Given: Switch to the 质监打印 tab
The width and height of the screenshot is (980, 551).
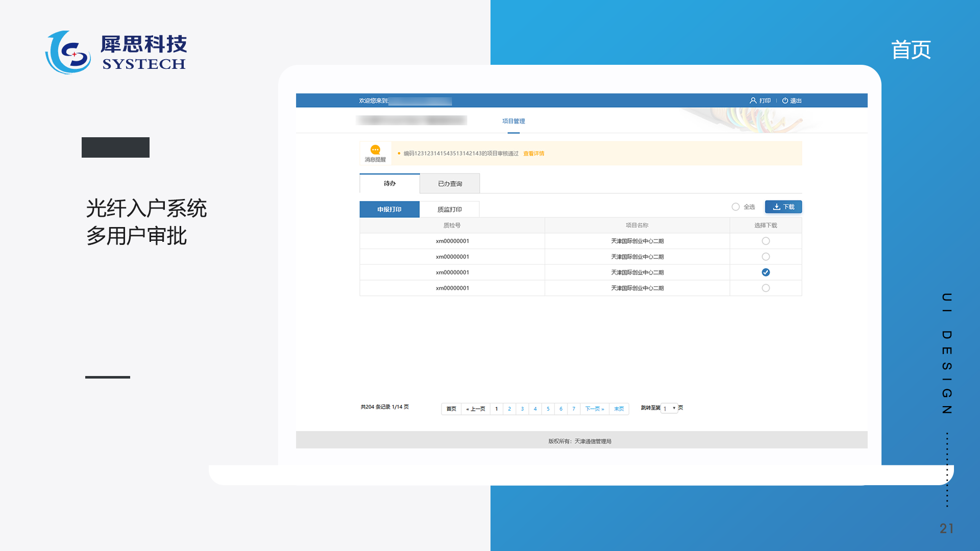Looking at the screenshot, I should 449,209.
